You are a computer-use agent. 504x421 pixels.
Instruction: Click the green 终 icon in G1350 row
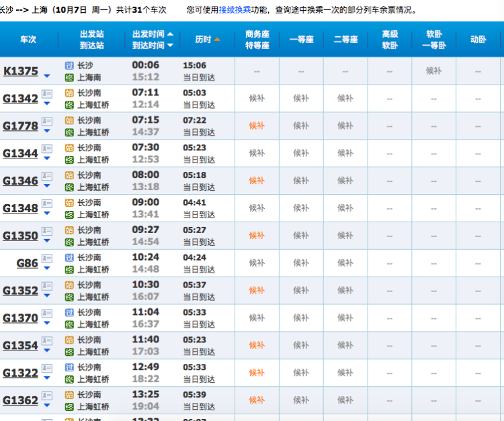(69, 242)
